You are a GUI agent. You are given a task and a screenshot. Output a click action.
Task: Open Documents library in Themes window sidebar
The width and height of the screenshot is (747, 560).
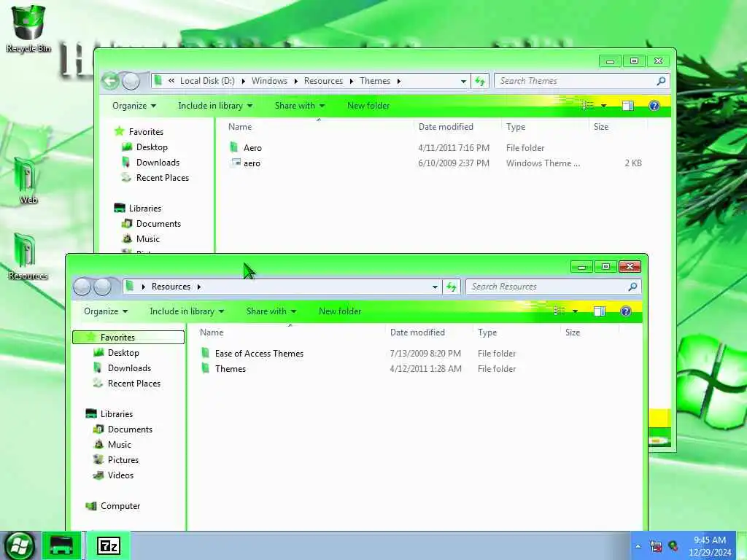(x=151, y=223)
